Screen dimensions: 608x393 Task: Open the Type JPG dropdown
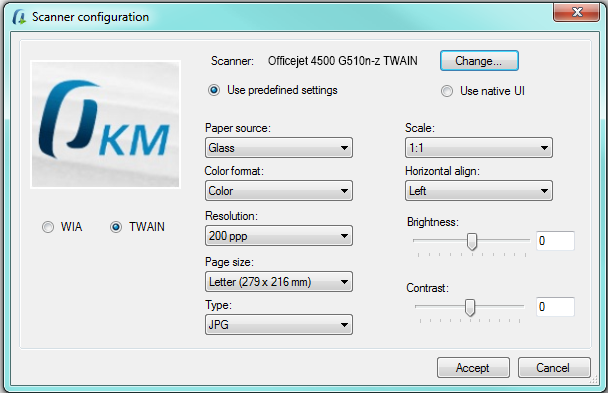pos(279,324)
